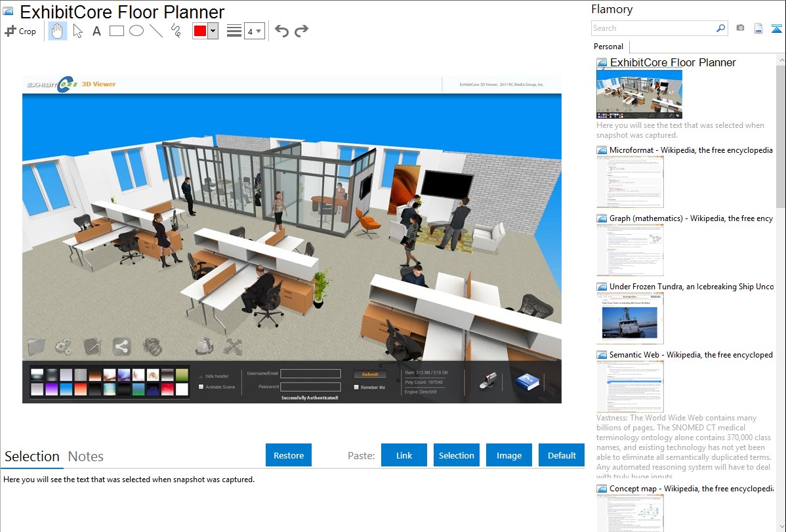
Task: Click the share icon in 3D viewer
Action: pyautogui.click(x=121, y=346)
